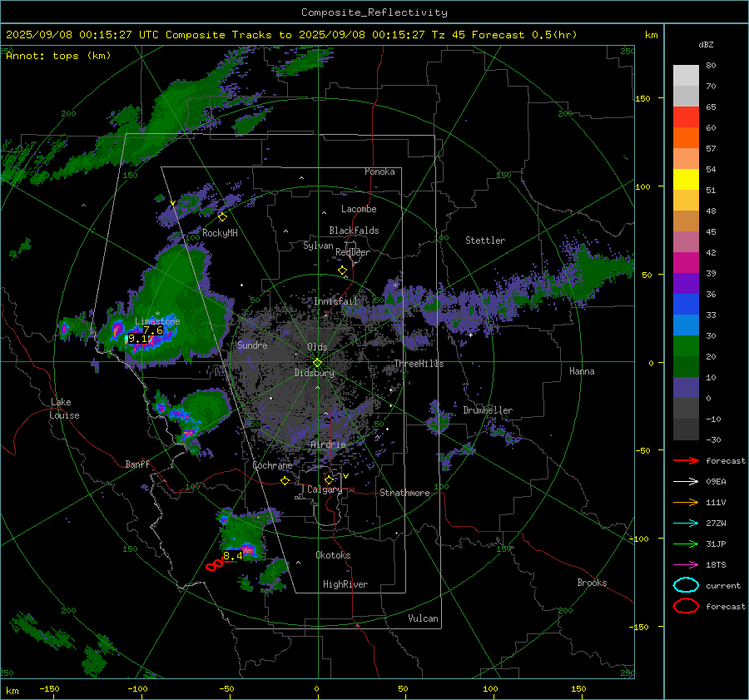Click the yellow diamond marker below RedDeer
Image resolution: width=749 pixels, height=700 pixels.
(342, 271)
